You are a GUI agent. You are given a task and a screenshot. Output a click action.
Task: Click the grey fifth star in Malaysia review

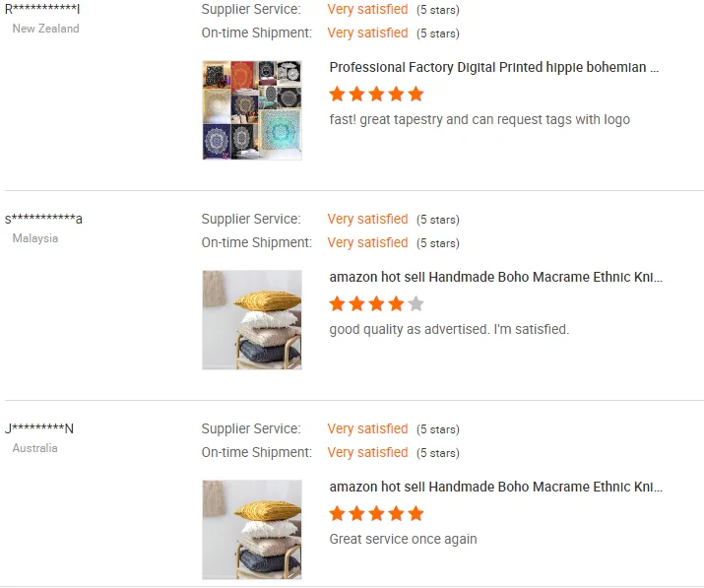[x=416, y=304]
